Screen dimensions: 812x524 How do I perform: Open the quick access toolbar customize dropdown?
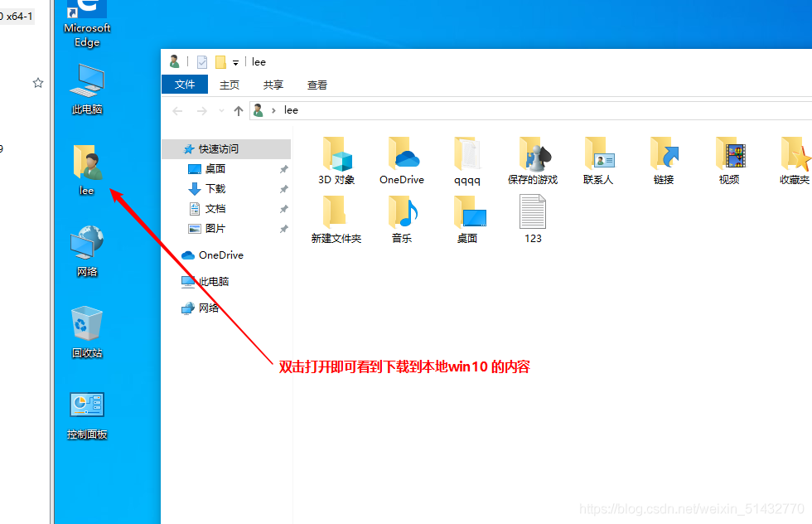click(235, 63)
